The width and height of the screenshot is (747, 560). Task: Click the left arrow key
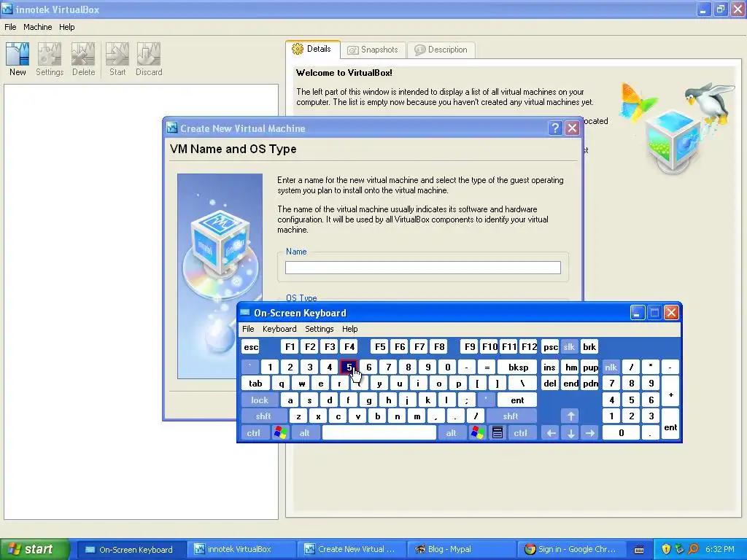(551, 433)
